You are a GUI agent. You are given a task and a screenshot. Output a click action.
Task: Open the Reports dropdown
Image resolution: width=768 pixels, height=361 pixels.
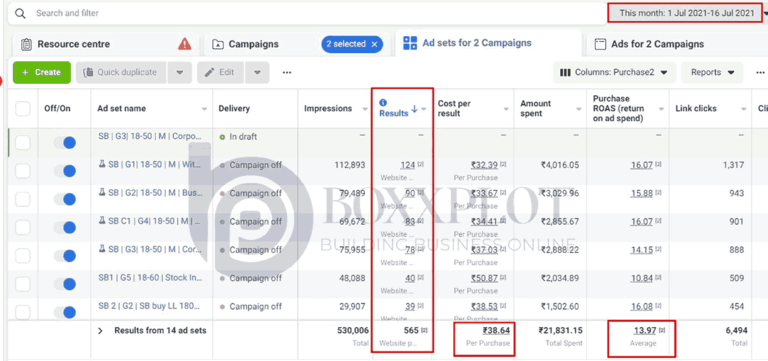(x=713, y=72)
